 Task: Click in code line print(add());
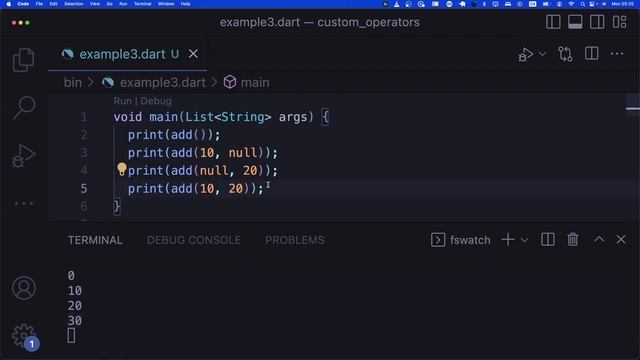(174, 135)
